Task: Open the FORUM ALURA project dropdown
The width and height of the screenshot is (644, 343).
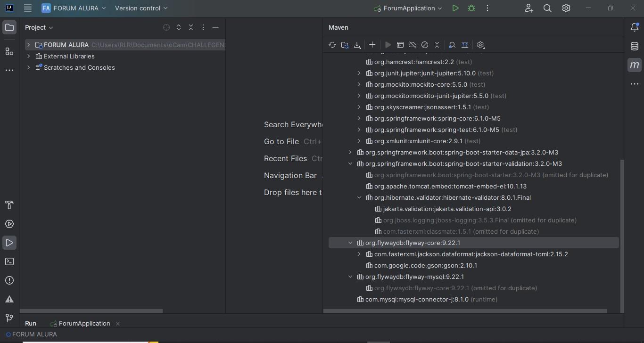Action: (74, 8)
